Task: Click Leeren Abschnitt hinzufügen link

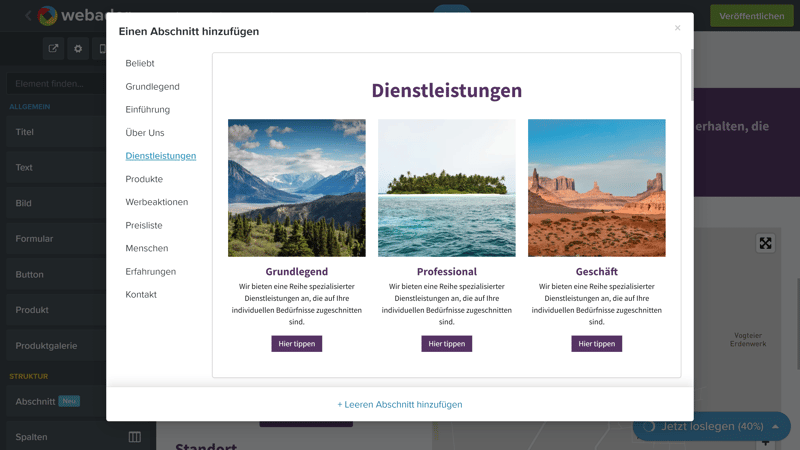Action: click(x=399, y=405)
